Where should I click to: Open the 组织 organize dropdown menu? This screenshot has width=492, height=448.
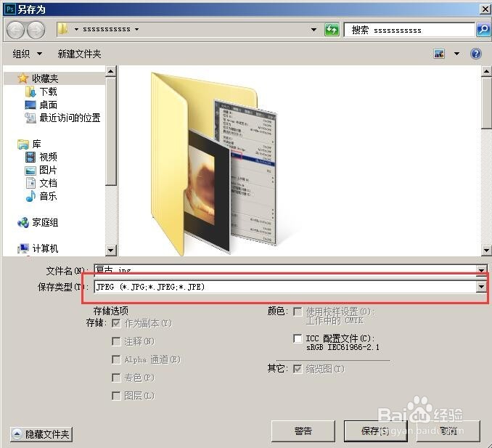tap(27, 54)
